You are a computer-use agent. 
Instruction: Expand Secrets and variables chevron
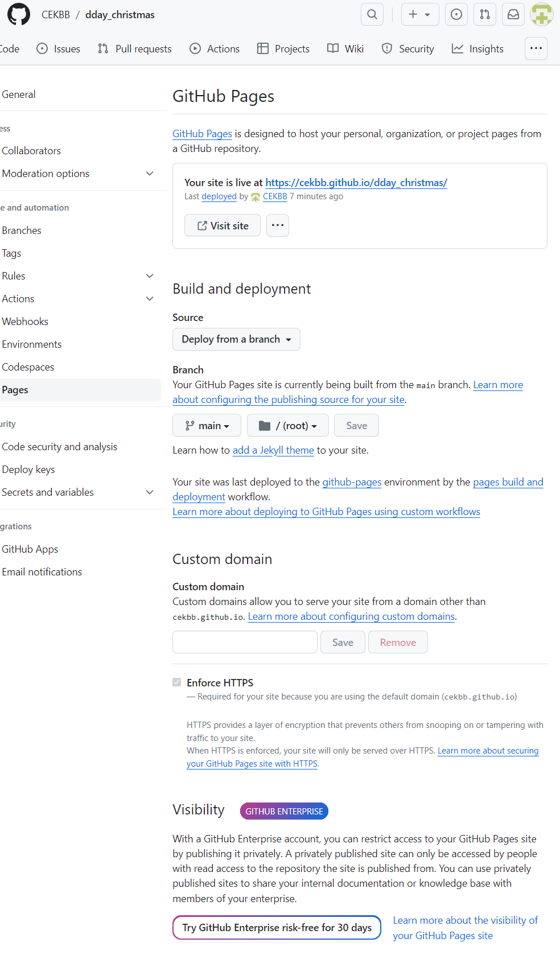(150, 492)
